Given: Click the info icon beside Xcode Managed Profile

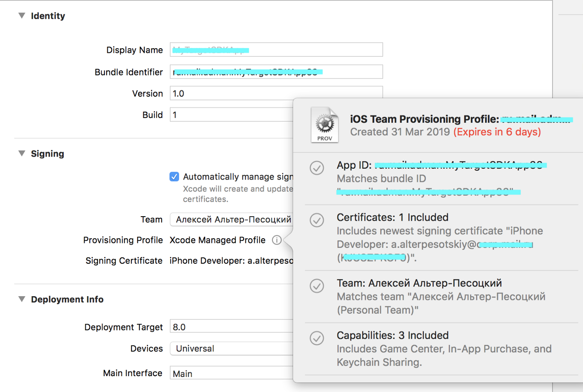Looking at the screenshot, I should click(277, 240).
